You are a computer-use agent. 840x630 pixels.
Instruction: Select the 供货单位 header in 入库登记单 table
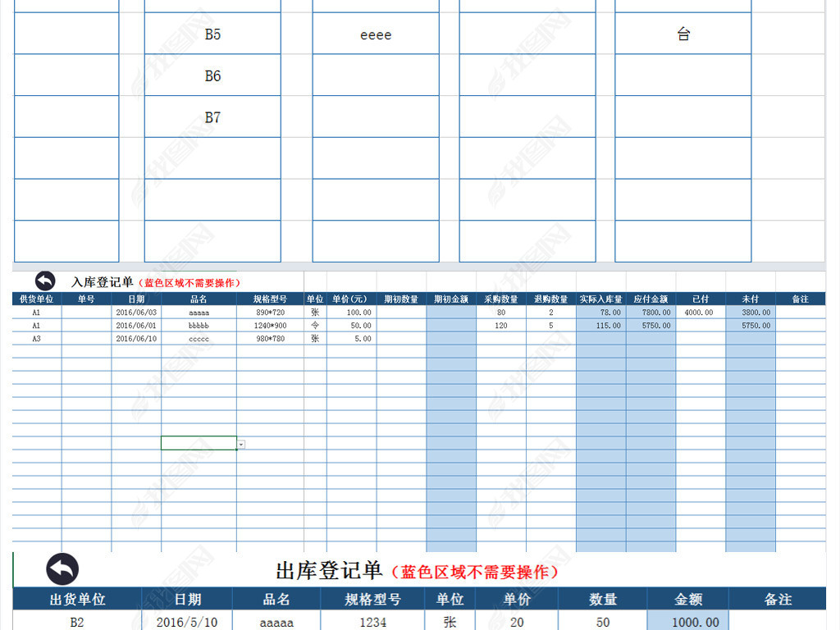[37, 299]
